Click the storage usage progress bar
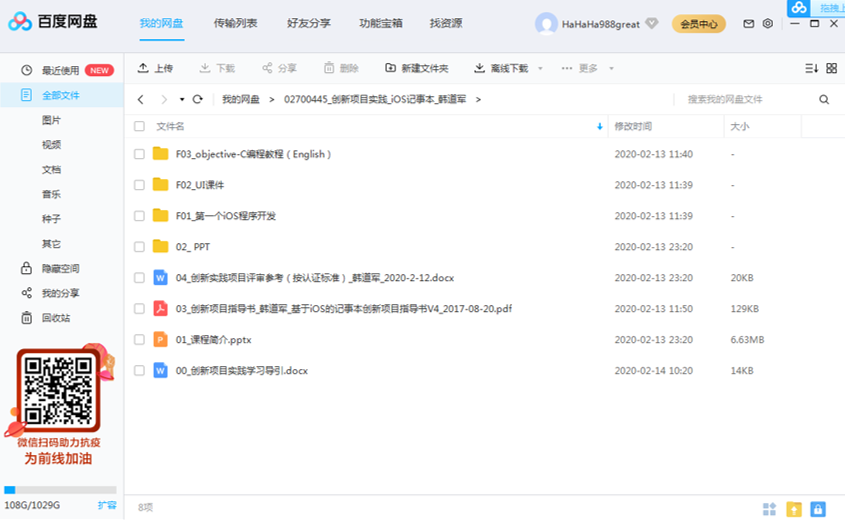The width and height of the screenshot is (845, 520). 60,490
